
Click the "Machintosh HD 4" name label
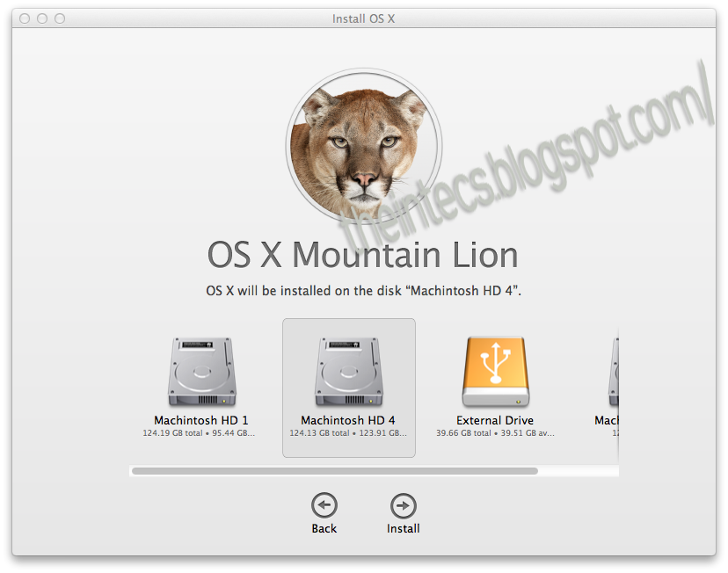click(x=348, y=420)
